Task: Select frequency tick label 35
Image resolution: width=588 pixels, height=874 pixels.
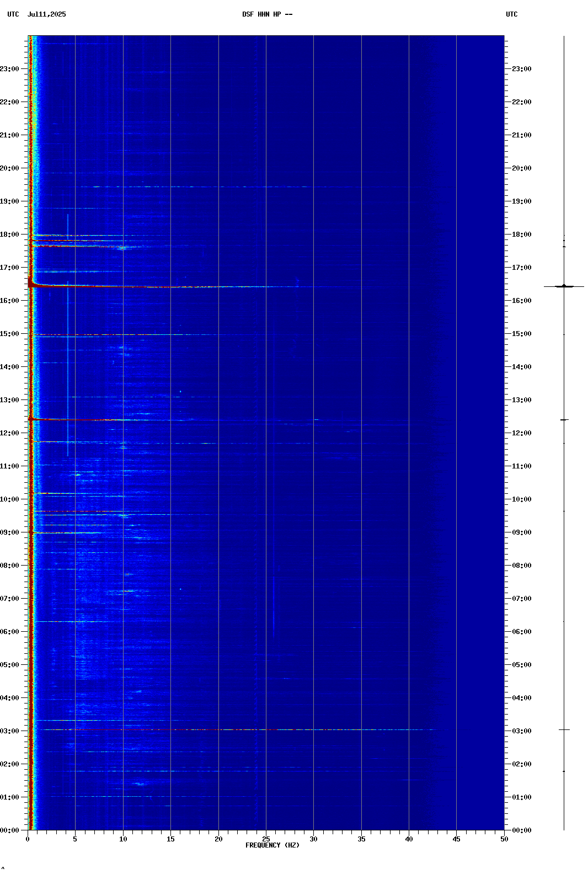Action: click(361, 839)
